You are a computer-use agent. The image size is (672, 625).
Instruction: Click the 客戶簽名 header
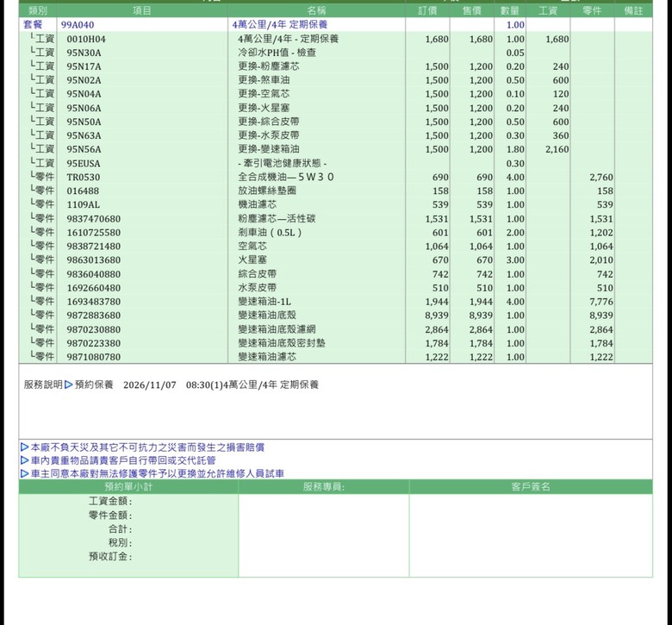[531, 487]
